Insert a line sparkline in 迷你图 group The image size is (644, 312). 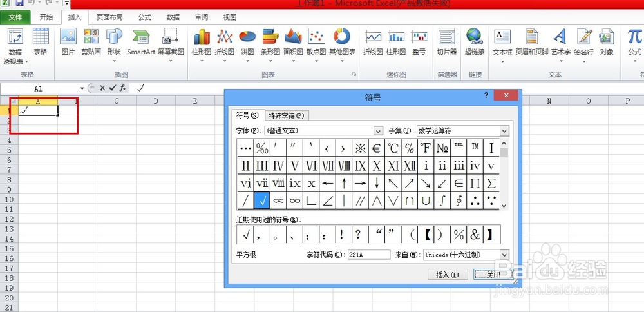click(373, 42)
